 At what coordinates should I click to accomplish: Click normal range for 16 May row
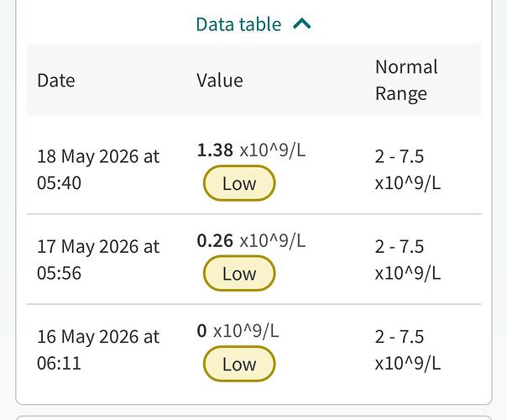coord(408,349)
